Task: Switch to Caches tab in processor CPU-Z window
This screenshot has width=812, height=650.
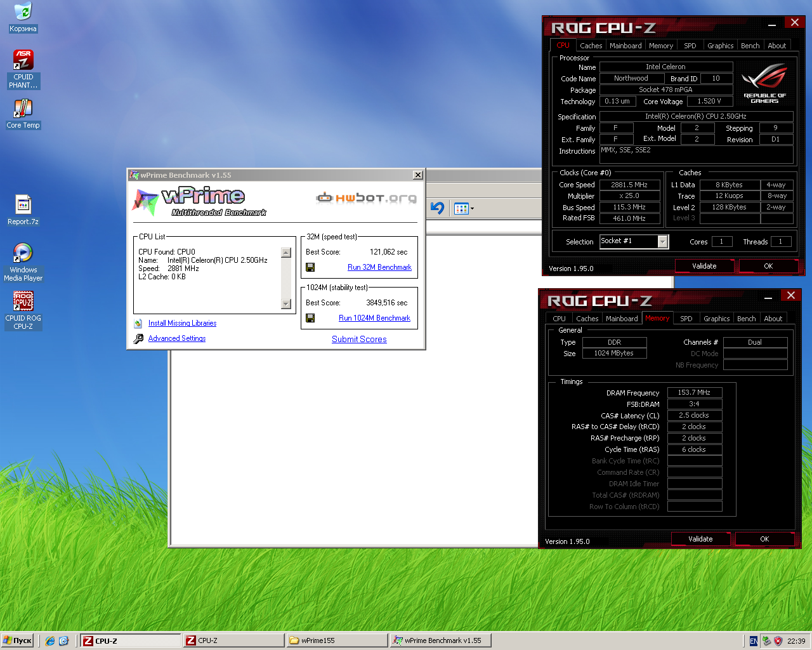Action: click(591, 46)
